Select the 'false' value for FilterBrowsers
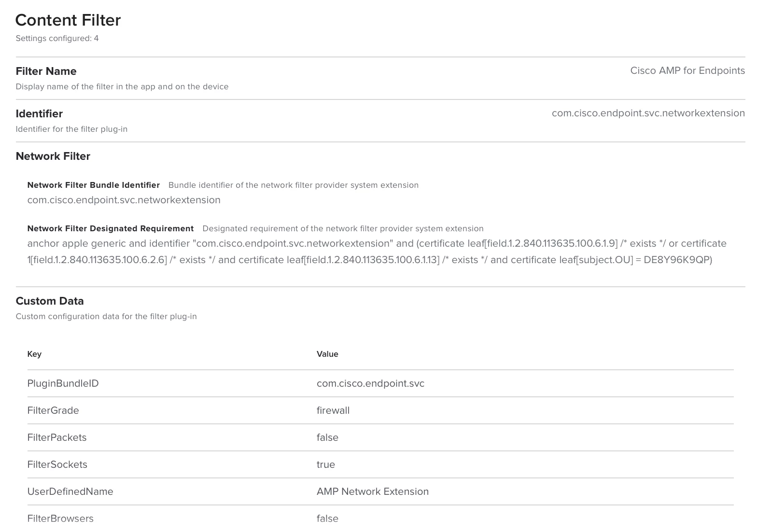Screen dimensions: 757x532 (327, 518)
